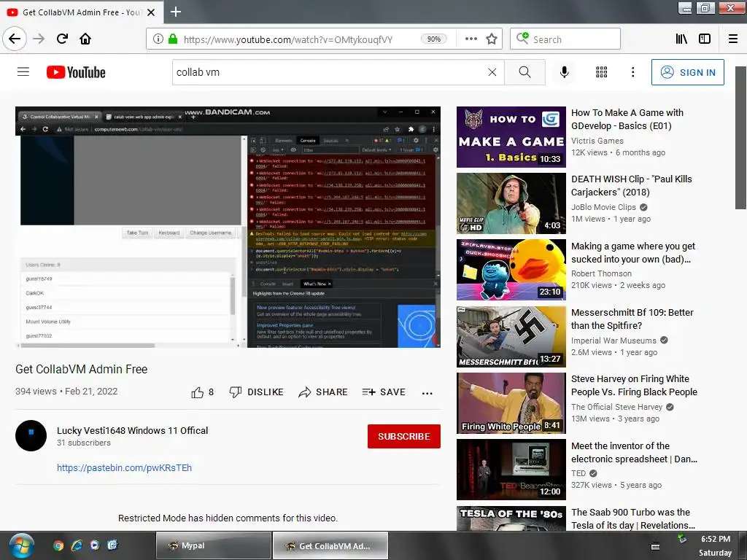The height and width of the screenshot is (560, 747).
Task: Open DEATH WISH Clip video thumbnail
Action: 511,203
